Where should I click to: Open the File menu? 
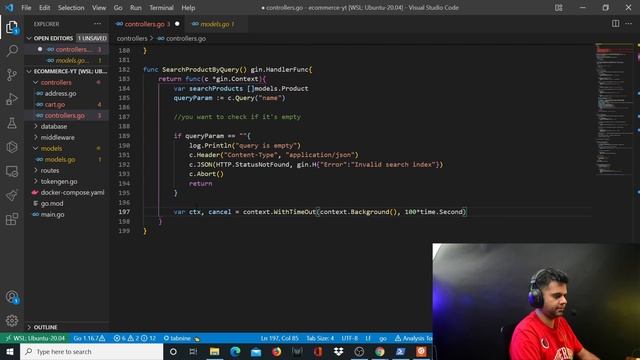click(x=26, y=8)
